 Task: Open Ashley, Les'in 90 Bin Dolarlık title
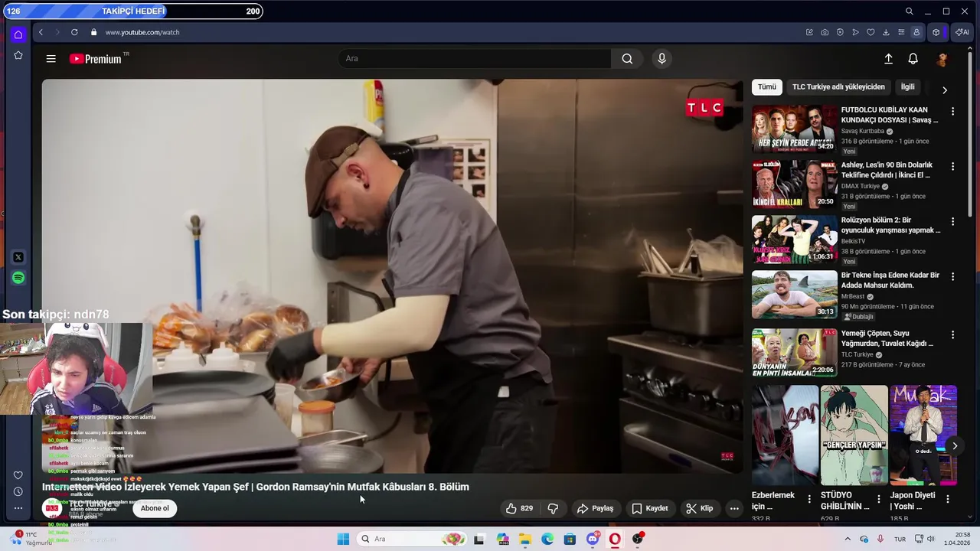pyautogui.click(x=887, y=170)
